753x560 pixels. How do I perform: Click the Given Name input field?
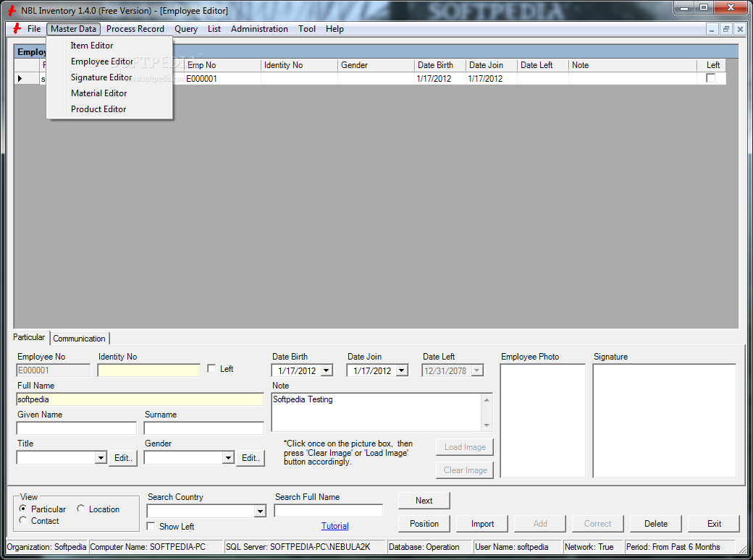(x=77, y=428)
